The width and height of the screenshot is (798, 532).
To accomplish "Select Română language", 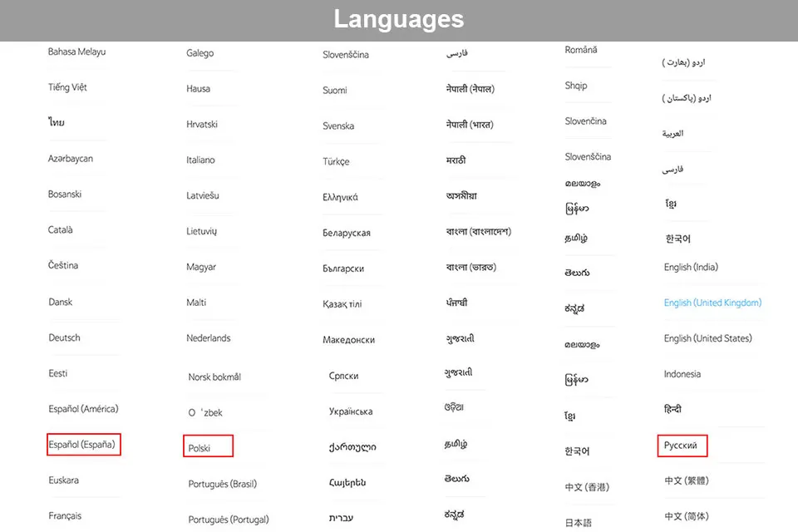I will (581, 50).
